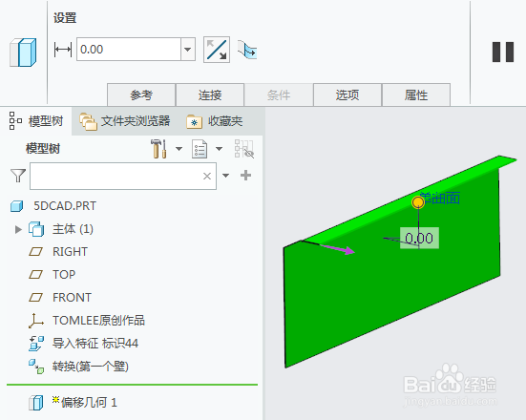Viewport: 526px width, 420px height.
Task: Open the 参考 tab
Action: pyautogui.click(x=141, y=94)
